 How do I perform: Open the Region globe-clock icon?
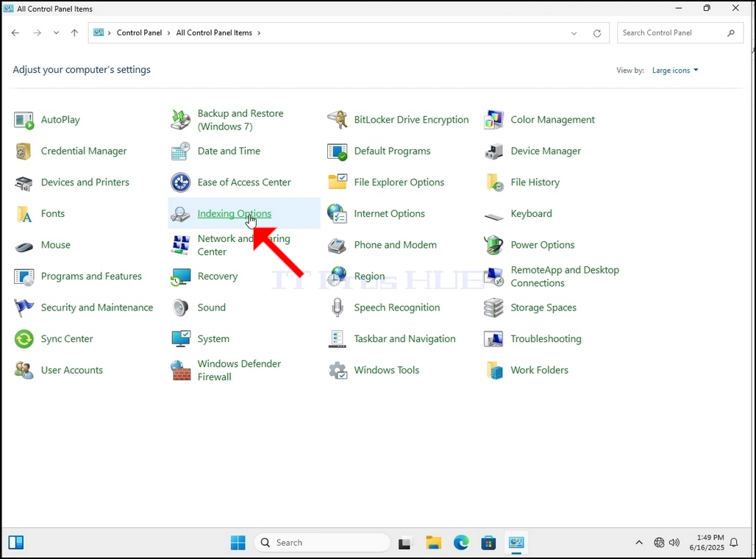click(337, 277)
